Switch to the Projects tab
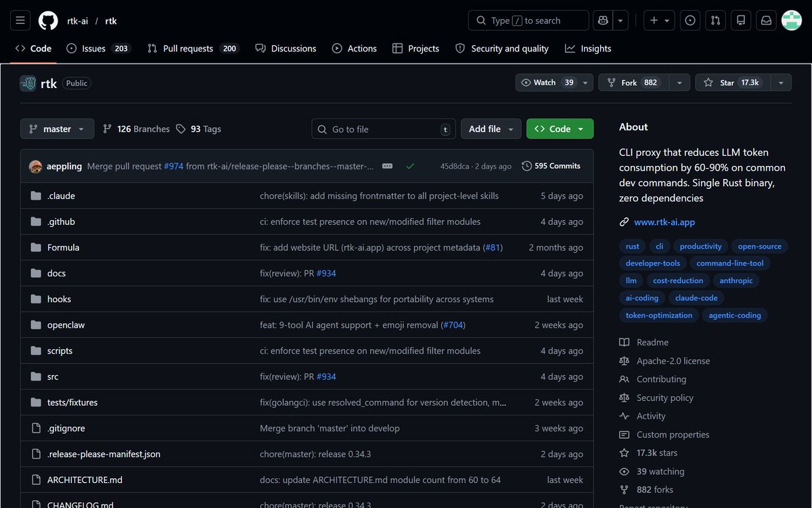The image size is (812, 508). (416, 49)
